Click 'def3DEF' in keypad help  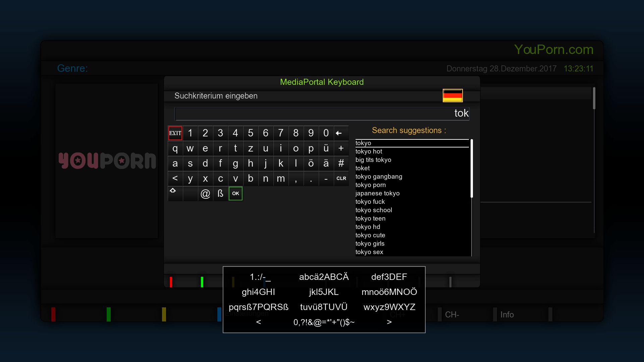[x=389, y=277]
